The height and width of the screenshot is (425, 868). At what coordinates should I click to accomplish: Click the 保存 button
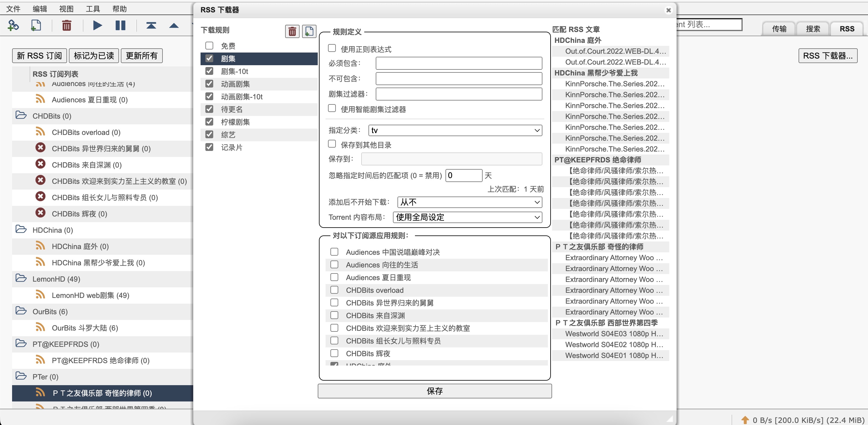pos(434,391)
